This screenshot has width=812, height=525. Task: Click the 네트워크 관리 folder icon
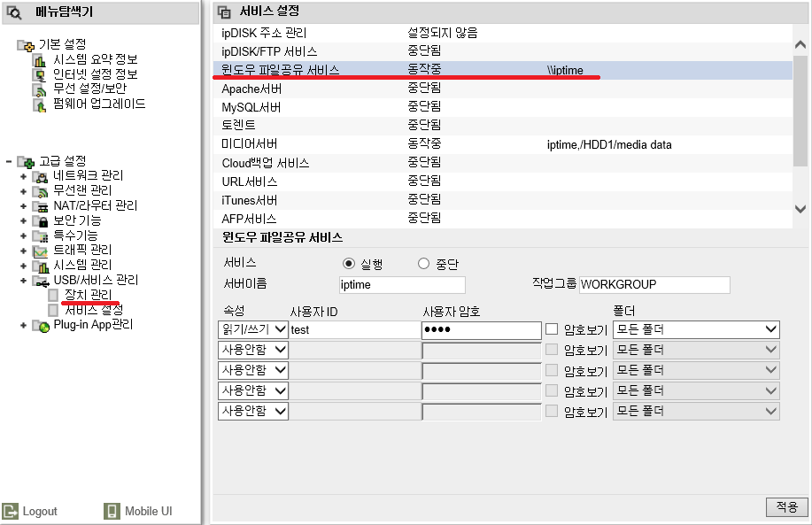pos(40,177)
